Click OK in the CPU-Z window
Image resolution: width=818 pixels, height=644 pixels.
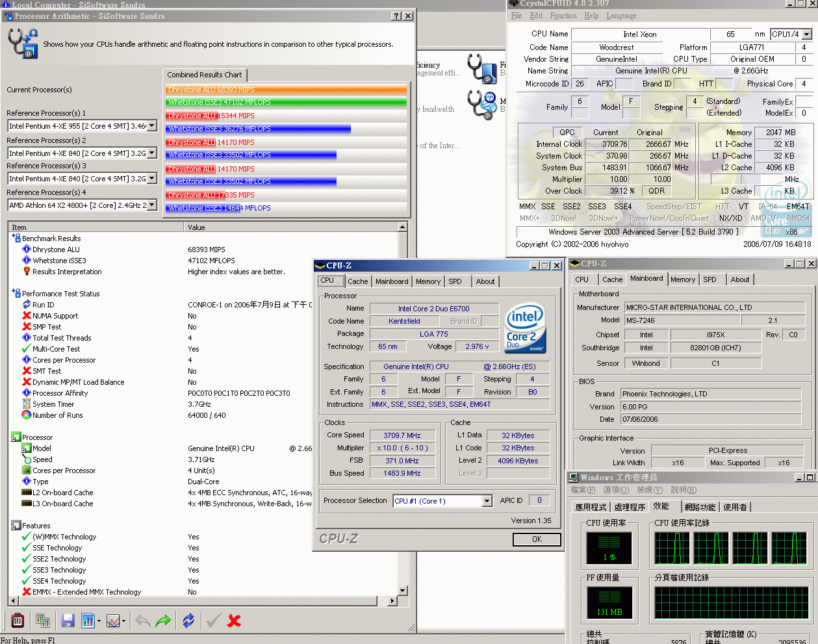point(537,539)
